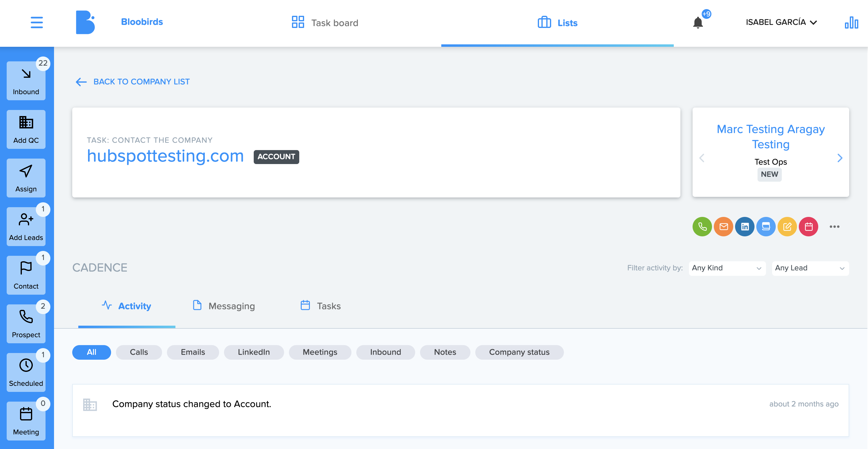Screen dimensions: 868x449
Task: Click the Add QC sidebar button
Action: click(x=26, y=129)
